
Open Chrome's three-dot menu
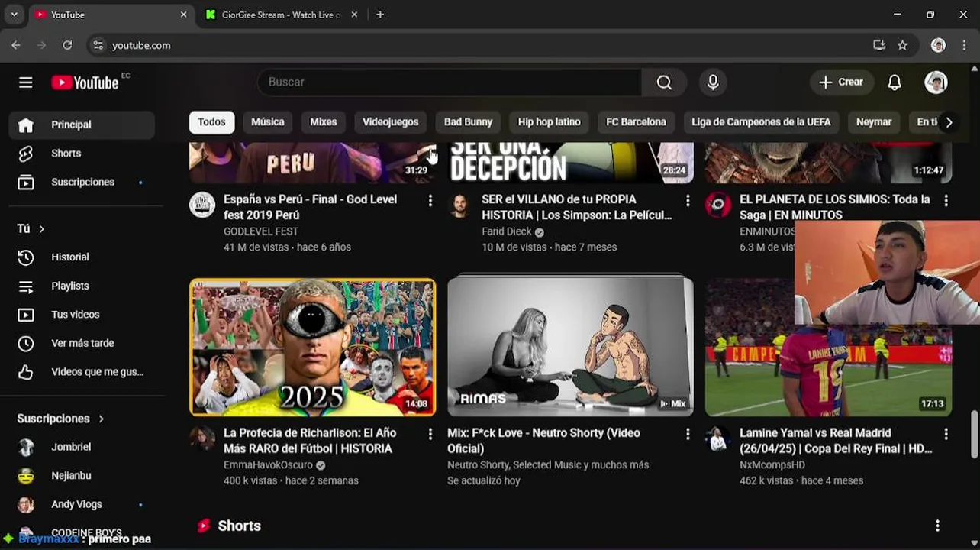coord(964,45)
